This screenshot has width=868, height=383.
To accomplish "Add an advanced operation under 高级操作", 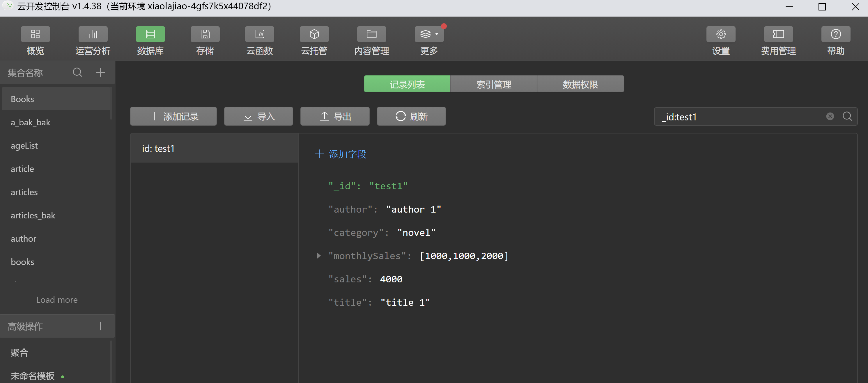I will (x=100, y=326).
